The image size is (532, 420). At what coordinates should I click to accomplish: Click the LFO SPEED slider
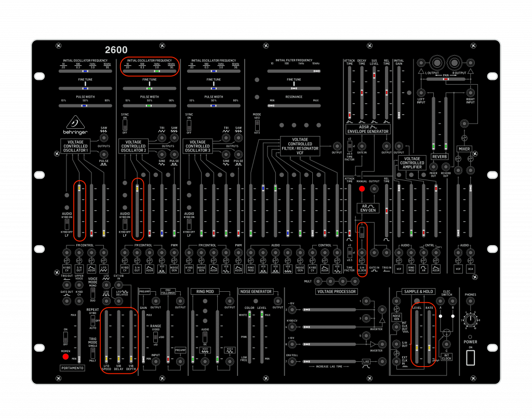[x=107, y=358]
